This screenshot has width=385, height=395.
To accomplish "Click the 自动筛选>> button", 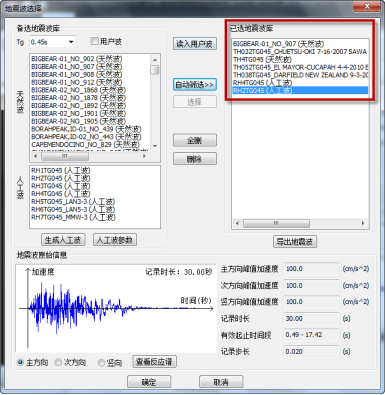I will (x=195, y=85).
